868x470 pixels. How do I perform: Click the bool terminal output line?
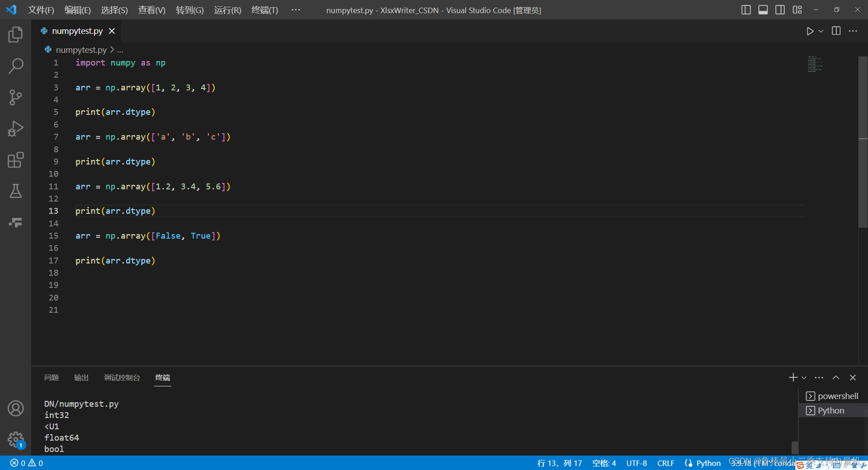(54, 449)
